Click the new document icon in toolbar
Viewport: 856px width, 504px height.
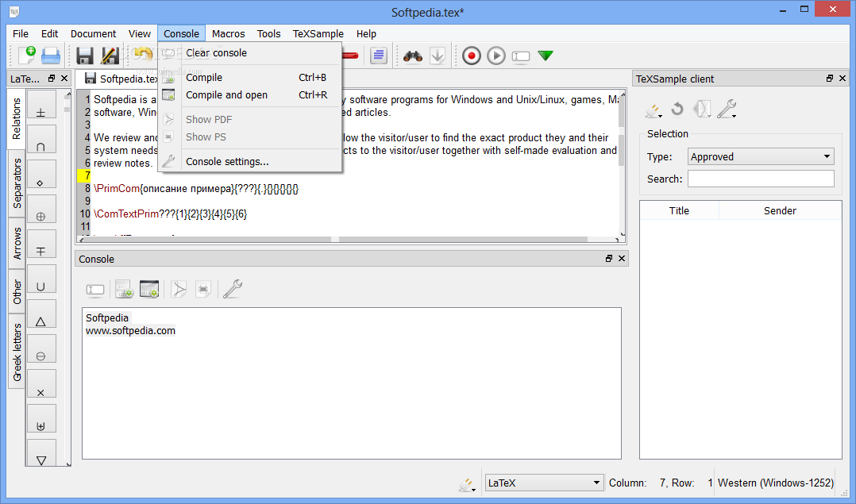click(x=26, y=55)
